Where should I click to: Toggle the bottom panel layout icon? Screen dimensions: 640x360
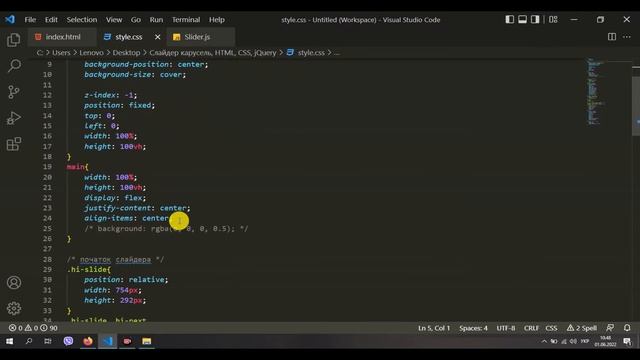522,20
